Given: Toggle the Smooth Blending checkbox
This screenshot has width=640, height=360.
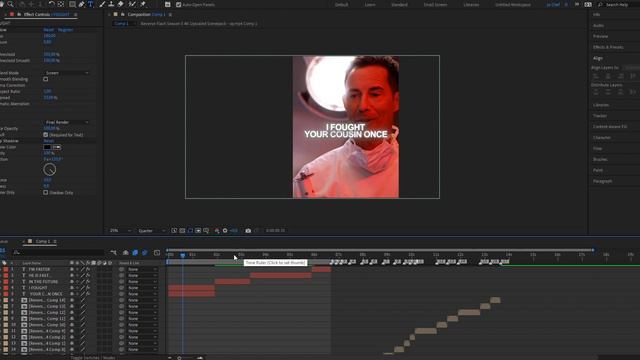Looking at the screenshot, I should pyautogui.click(x=46, y=79).
